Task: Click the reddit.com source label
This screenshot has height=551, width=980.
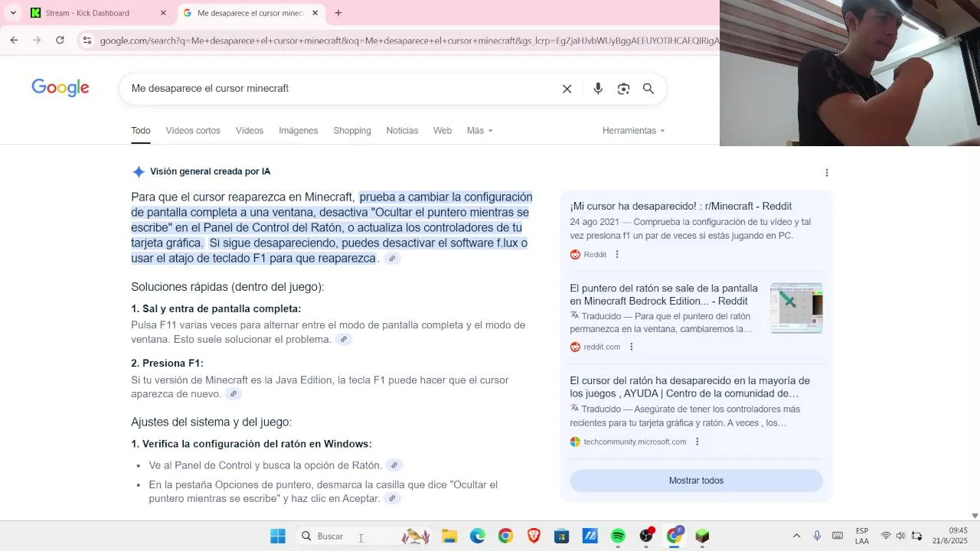Action: (602, 347)
